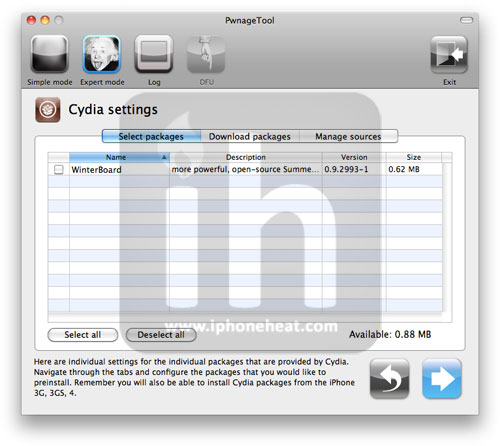Proceed with the blue forward arrow
Screen dimensions: 500x446
click(442, 378)
